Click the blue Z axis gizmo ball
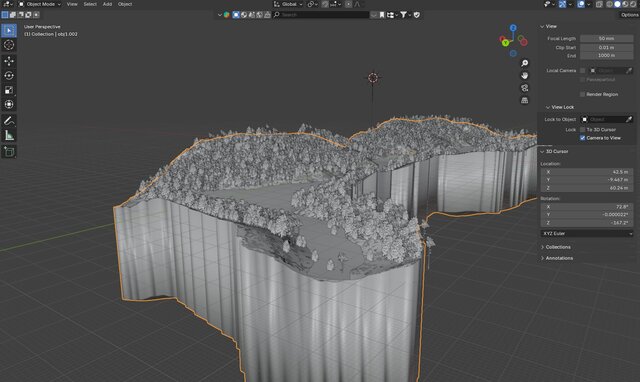The image size is (640, 382). (513, 28)
